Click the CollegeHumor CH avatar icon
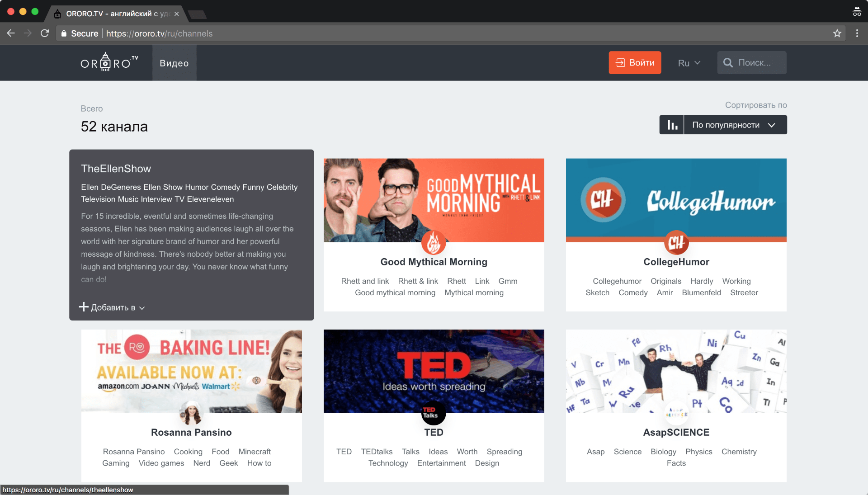 pyautogui.click(x=676, y=243)
